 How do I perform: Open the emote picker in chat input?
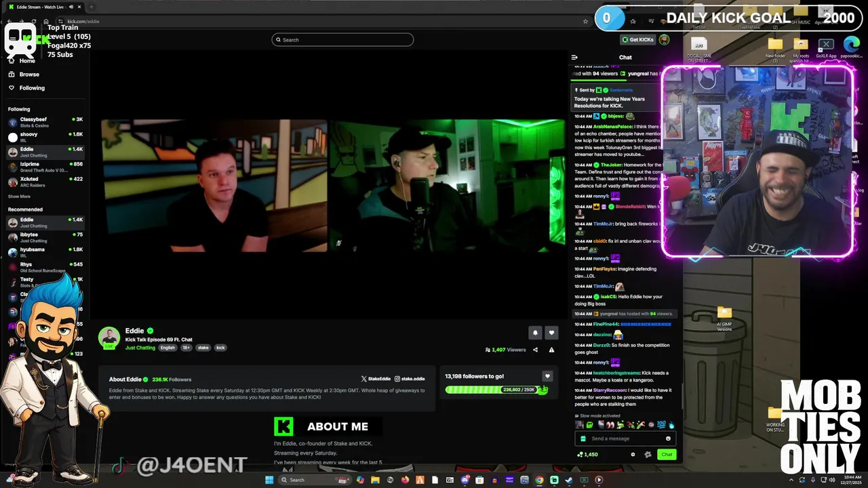coord(668,439)
